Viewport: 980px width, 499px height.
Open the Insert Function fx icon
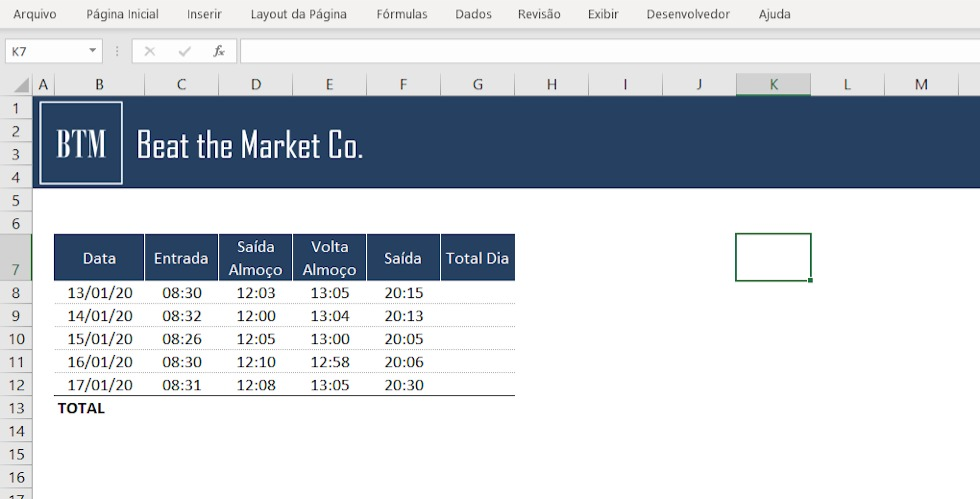(x=219, y=51)
